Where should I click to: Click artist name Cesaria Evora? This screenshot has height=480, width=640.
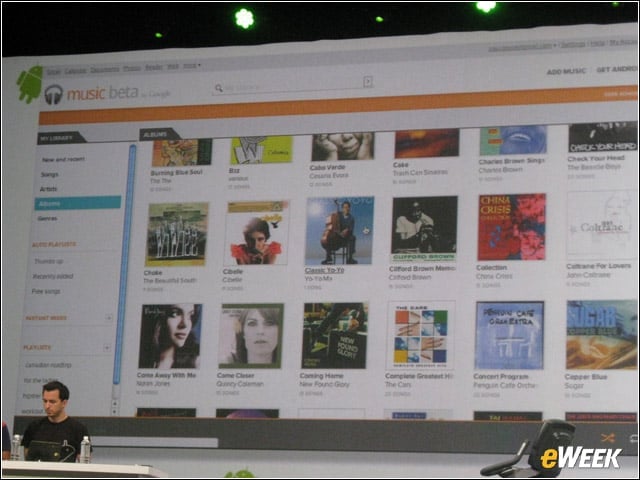coord(329,176)
